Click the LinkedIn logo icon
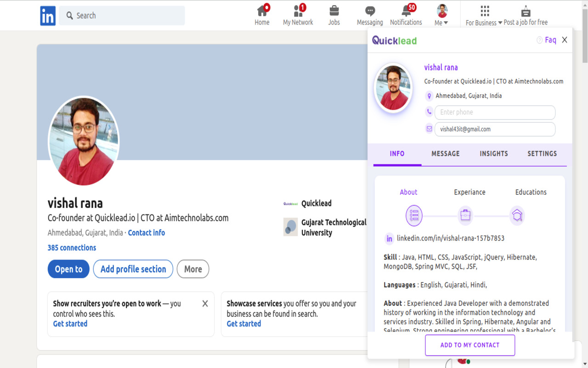 coord(48,16)
